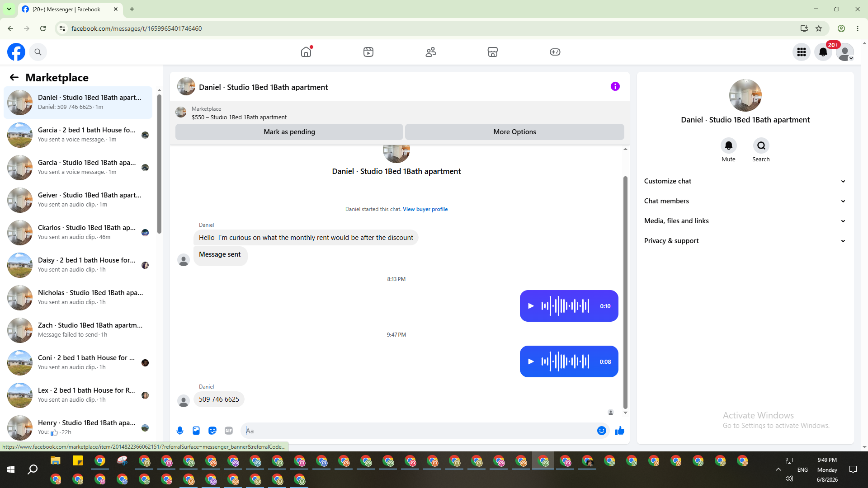The width and height of the screenshot is (868, 488).
Task: Go to the Home feed icon
Action: click(x=306, y=52)
